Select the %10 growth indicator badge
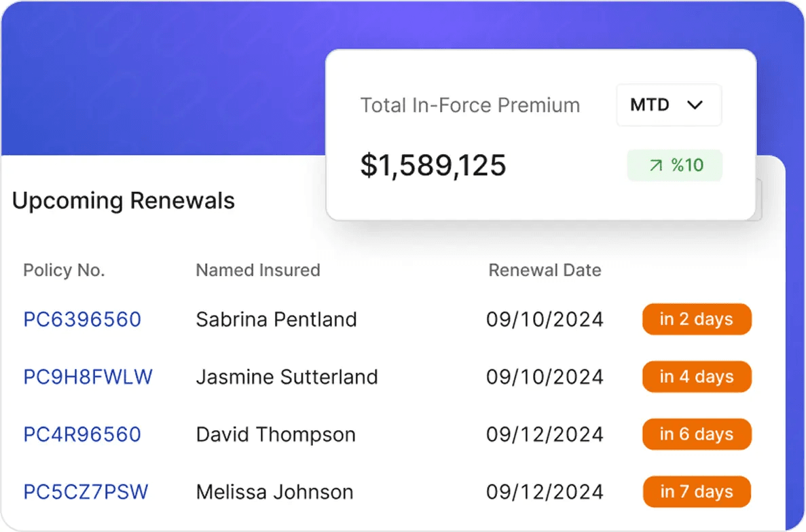The width and height of the screenshot is (806, 532). (x=674, y=165)
